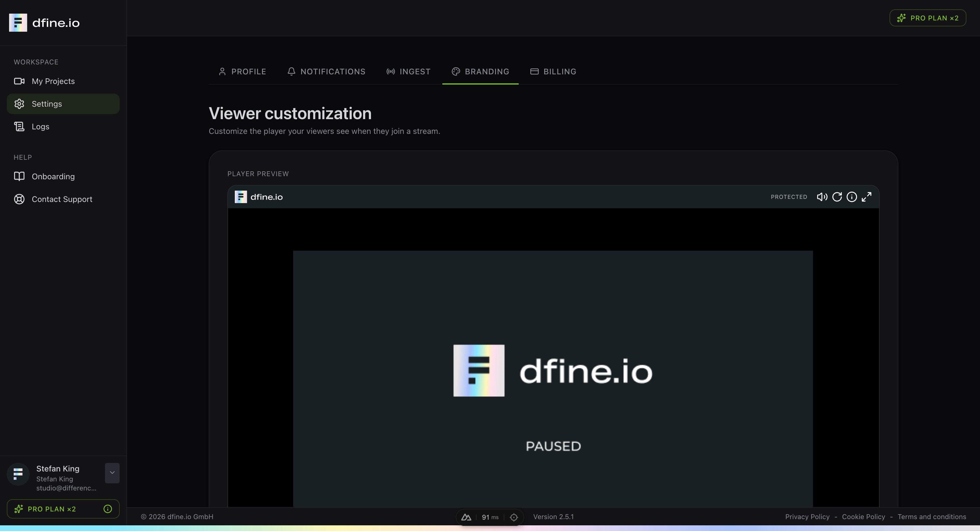The width and height of the screenshot is (980, 531).
Task: Switch to the Profile tab
Action: [x=242, y=71]
